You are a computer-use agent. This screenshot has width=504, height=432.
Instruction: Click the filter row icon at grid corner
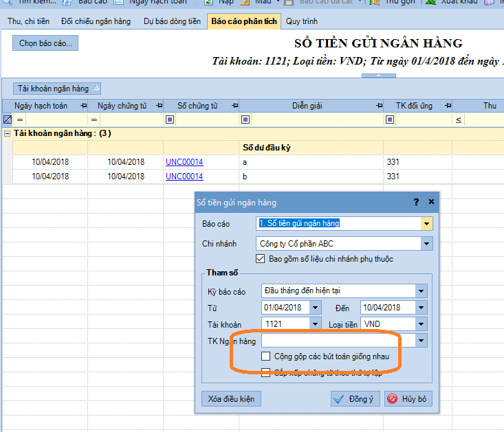pos(7,120)
